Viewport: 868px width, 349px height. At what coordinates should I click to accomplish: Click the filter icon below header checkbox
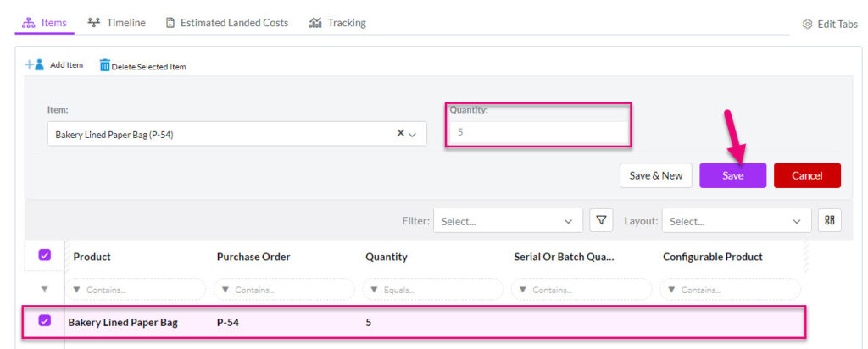(45, 289)
